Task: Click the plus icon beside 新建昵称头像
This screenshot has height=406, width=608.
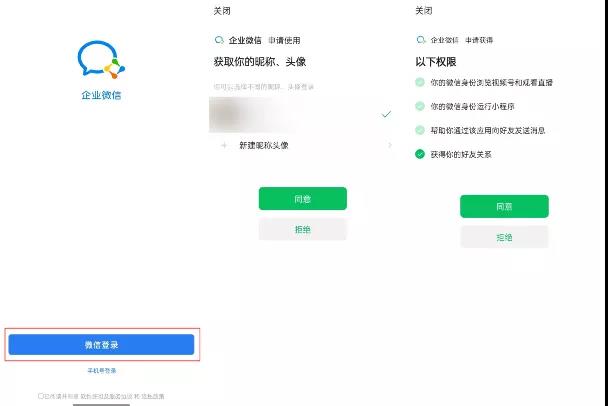Action: [x=224, y=145]
